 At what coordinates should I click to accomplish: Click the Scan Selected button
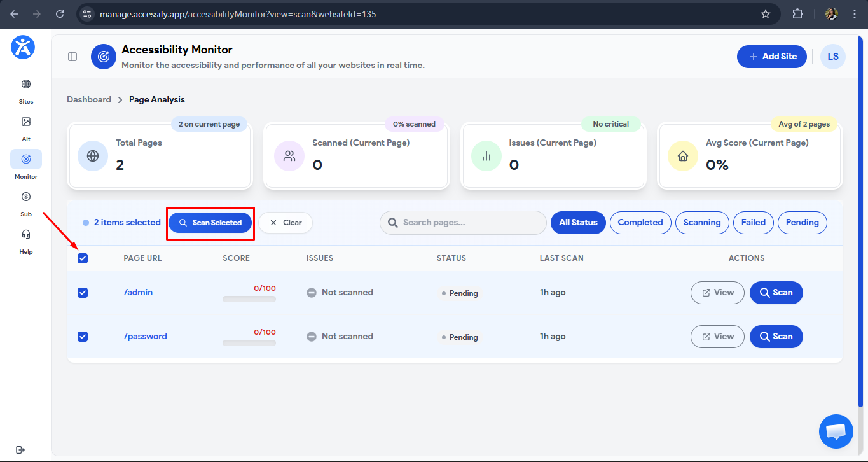pyautogui.click(x=210, y=222)
